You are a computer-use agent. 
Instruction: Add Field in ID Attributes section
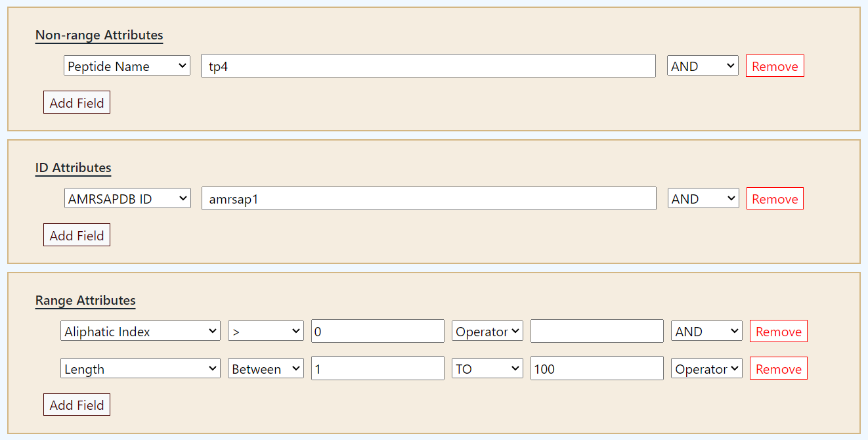pyautogui.click(x=77, y=235)
